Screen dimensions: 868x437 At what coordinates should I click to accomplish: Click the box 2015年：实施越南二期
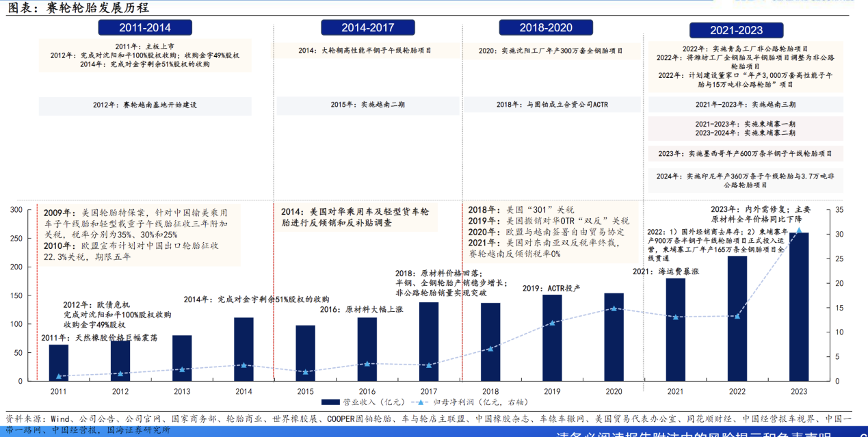[367, 105]
